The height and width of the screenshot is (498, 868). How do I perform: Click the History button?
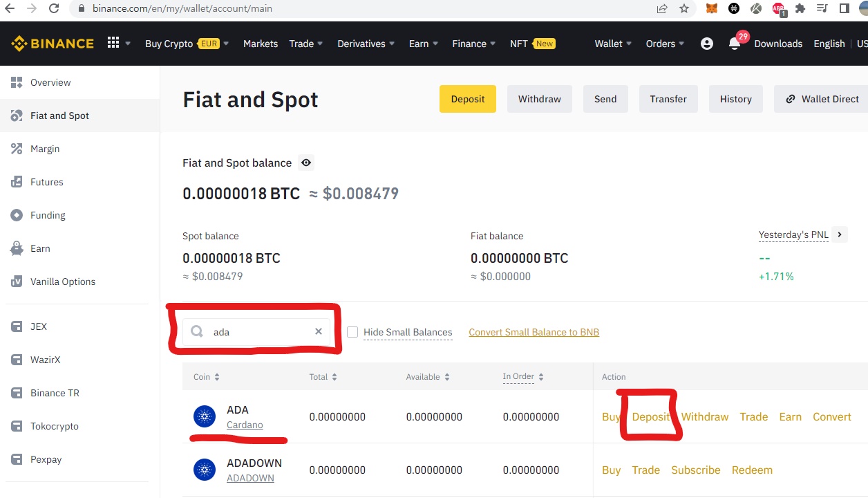[736, 99]
